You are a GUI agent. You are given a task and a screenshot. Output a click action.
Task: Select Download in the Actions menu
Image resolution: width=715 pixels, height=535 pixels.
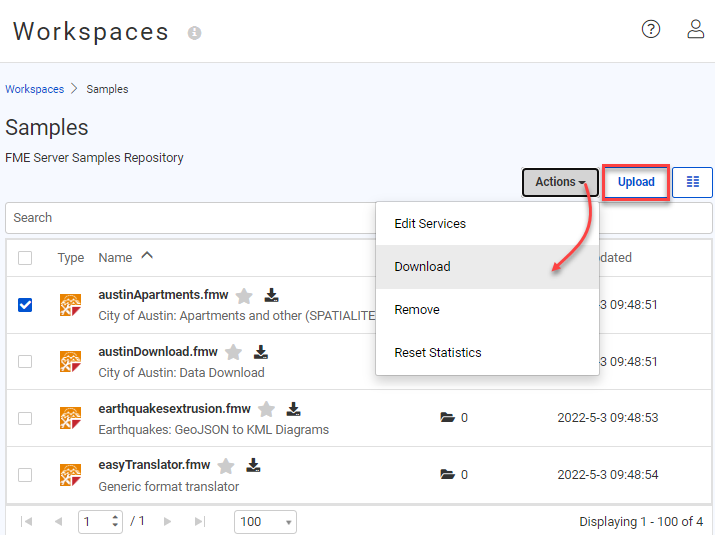coord(487,266)
